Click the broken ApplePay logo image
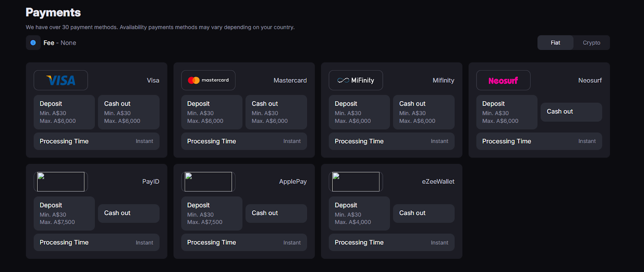Image resolution: width=644 pixels, height=272 pixels. [x=208, y=182]
